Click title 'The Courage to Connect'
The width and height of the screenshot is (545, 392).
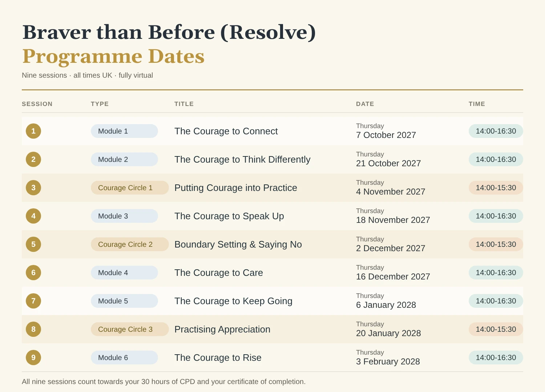pyautogui.click(x=226, y=131)
